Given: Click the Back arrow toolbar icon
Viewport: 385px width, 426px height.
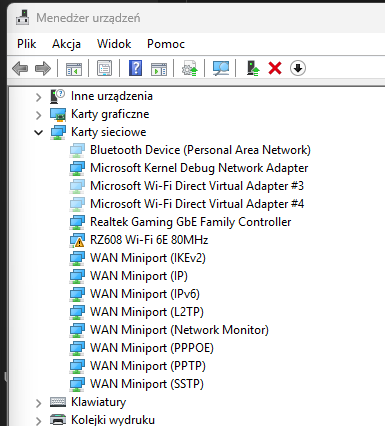Looking at the screenshot, I should 20,69.
